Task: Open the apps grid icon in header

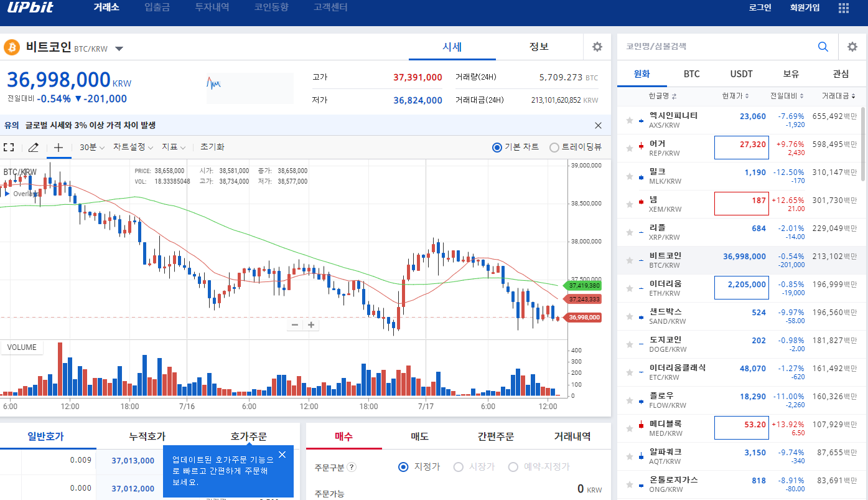Action: tap(844, 7)
